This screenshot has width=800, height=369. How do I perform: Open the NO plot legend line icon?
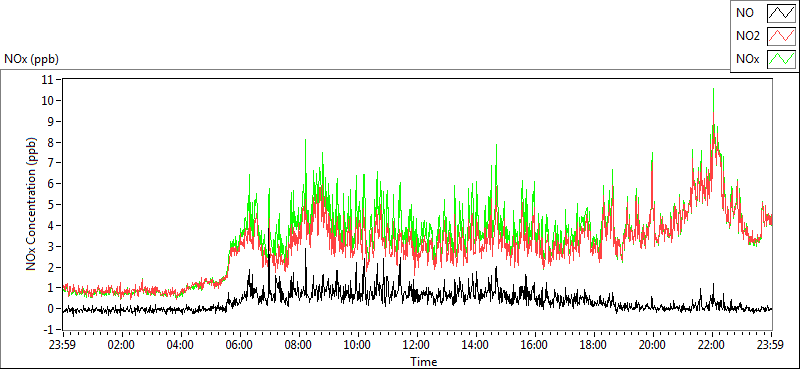(x=781, y=13)
